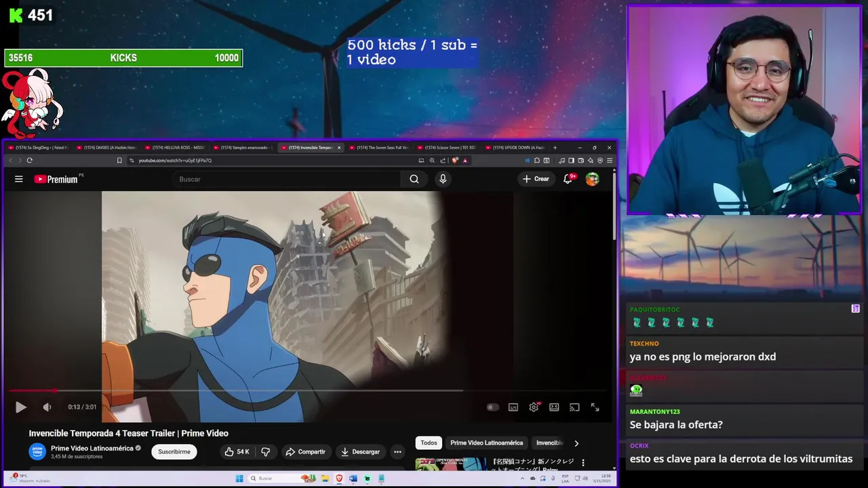Image resolution: width=868 pixels, height=488 pixels.
Task: Open the player settings gear
Action: 534,407
